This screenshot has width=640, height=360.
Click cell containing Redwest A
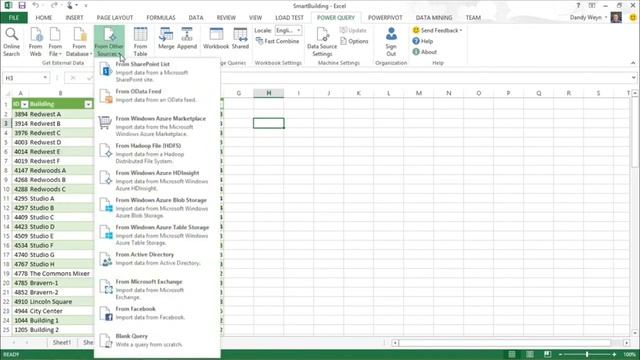61,114
